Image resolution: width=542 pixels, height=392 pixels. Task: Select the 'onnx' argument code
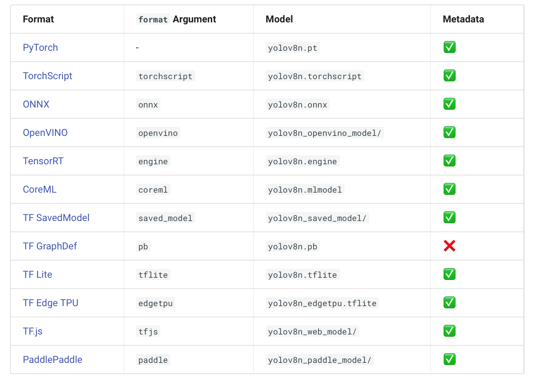click(x=148, y=105)
